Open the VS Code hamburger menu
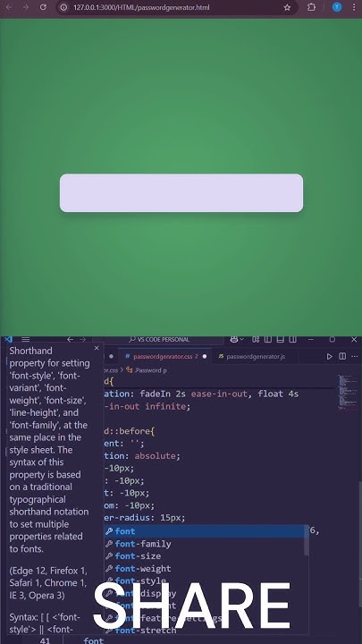Image resolution: width=362 pixels, height=644 pixels. click(x=25, y=339)
